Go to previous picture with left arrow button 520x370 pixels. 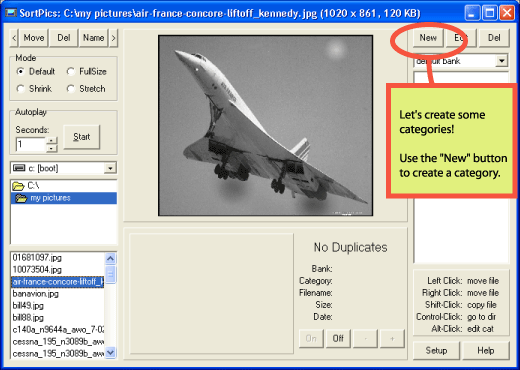click(x=14, y=38)
